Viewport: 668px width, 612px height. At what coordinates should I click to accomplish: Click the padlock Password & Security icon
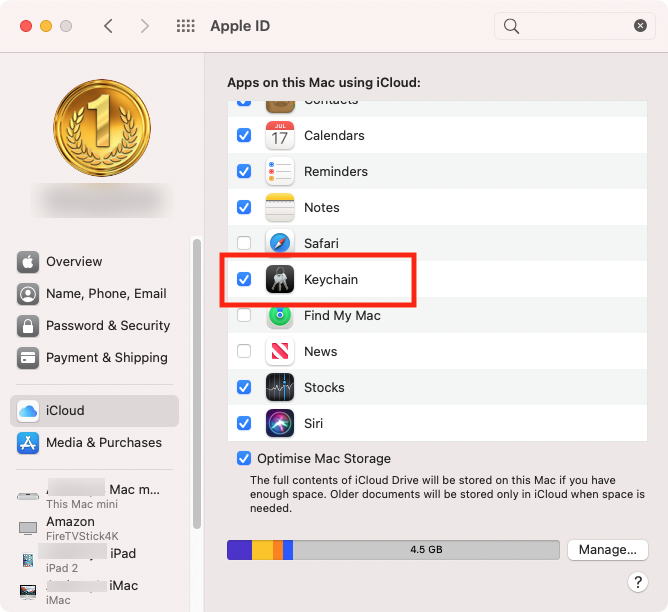coord(28,325)
